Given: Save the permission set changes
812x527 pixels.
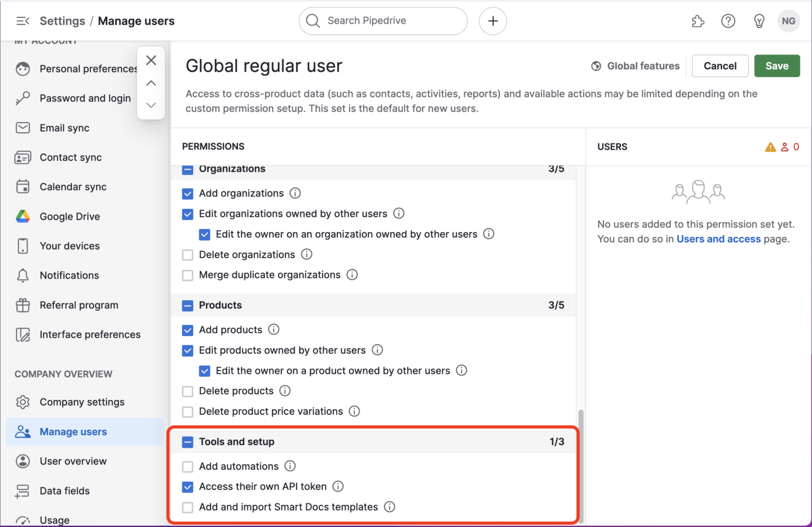Looking at the screenshot, I should 777,66.
